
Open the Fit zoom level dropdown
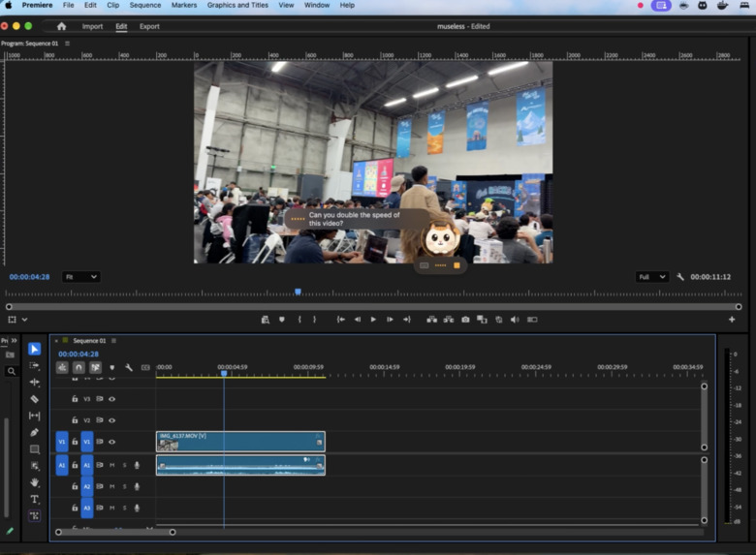pyautogui.click(x=81, y=277)
